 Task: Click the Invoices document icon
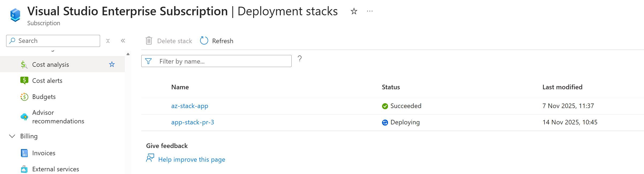[24, 153]
